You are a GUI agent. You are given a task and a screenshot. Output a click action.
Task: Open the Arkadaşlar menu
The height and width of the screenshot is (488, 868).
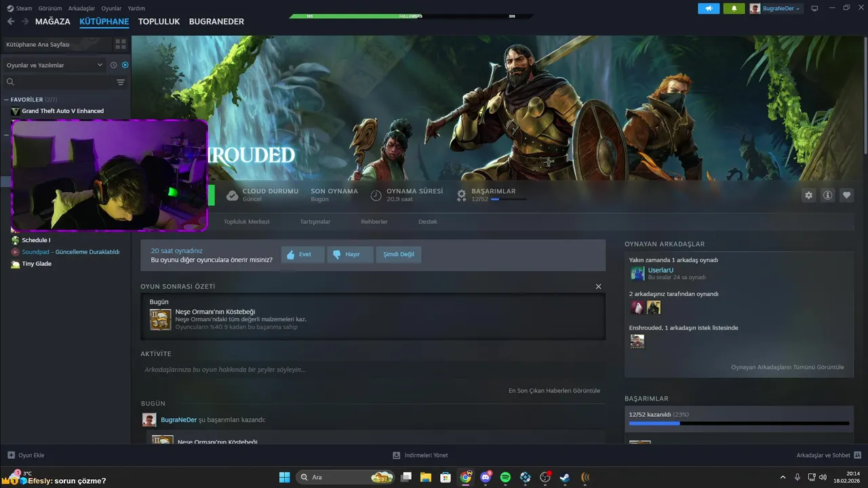pyautogui.click(x=82, y=8)
